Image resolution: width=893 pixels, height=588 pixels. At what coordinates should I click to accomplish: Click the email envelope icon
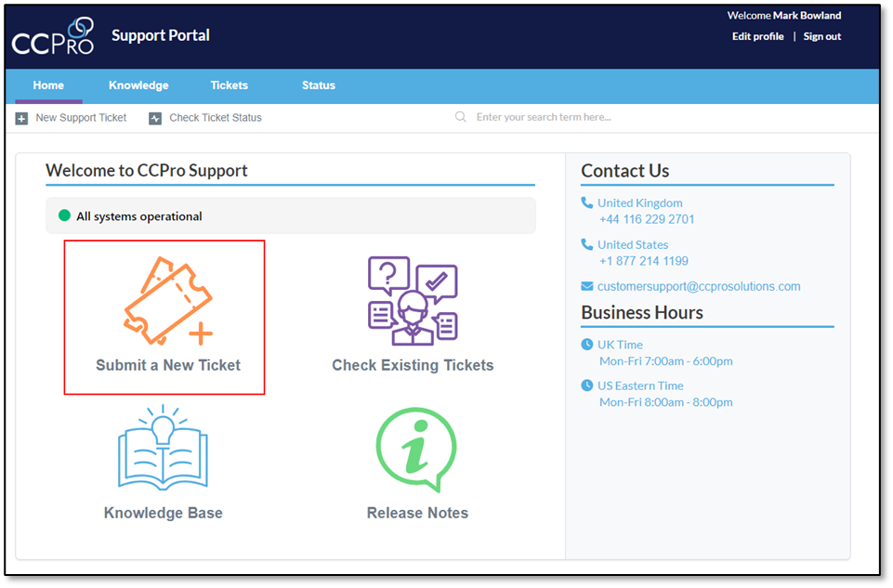pyautogui.click(x=586, y=286)
